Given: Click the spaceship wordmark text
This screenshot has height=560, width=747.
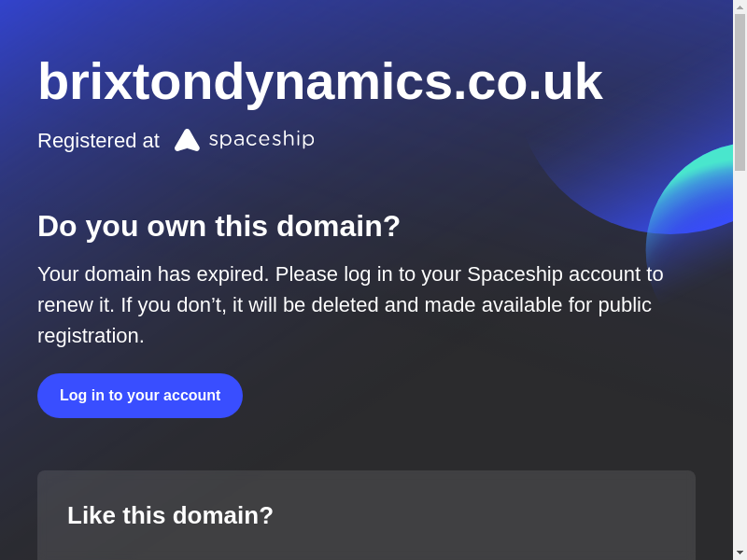Looking at the screenshot, I should (x=261, y=139).
